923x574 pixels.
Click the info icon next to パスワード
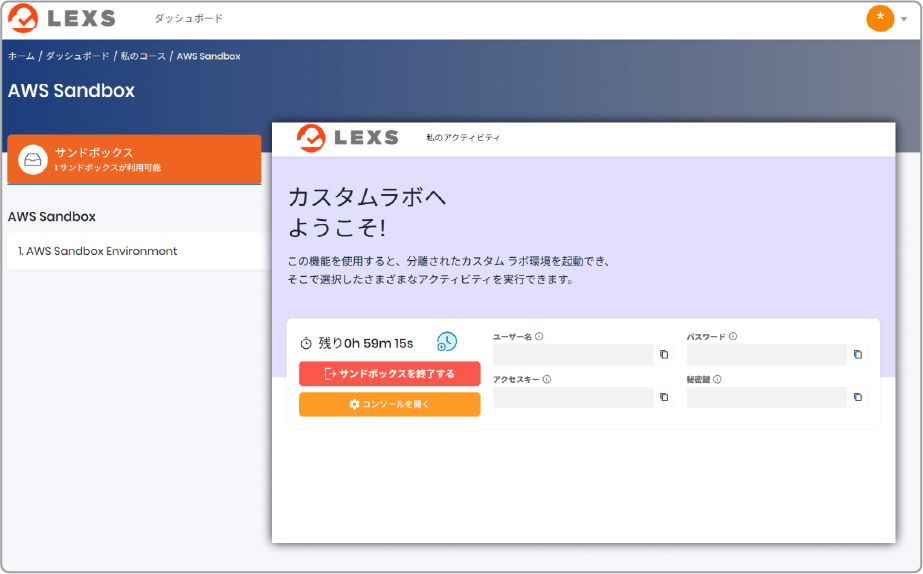coord(733,337)
